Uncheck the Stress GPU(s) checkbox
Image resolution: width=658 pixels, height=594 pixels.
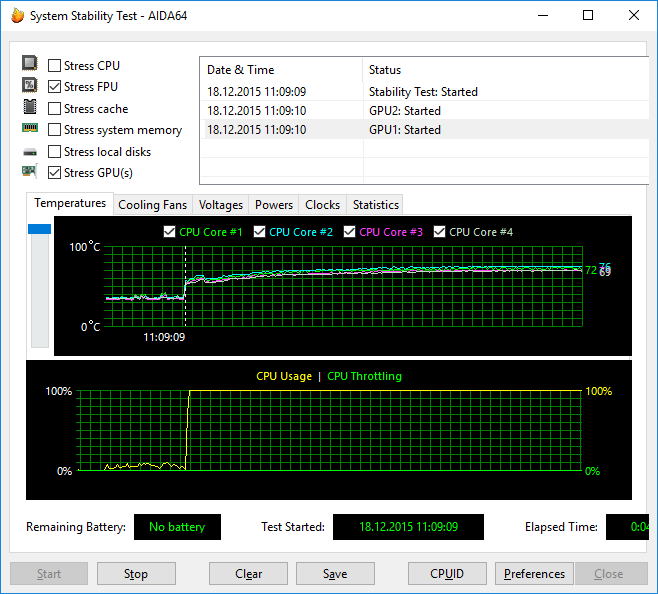[x=54, y=173]
